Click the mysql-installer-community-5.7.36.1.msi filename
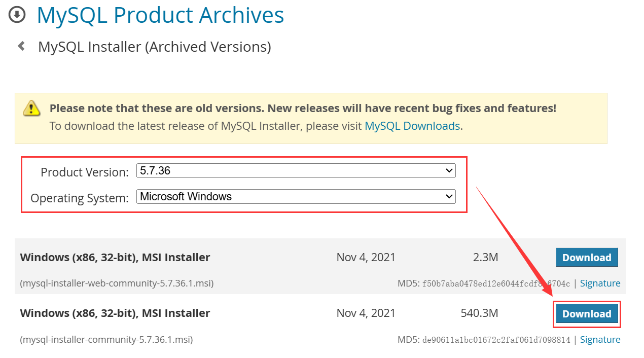The width and height of the screenshot is (644, 358). tap(106, 340)
